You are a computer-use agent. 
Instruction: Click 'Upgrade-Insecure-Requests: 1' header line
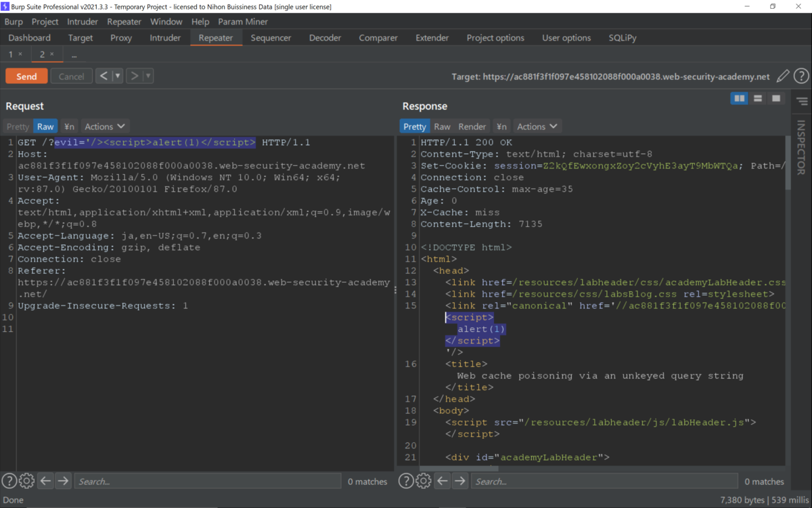point(103,305)
